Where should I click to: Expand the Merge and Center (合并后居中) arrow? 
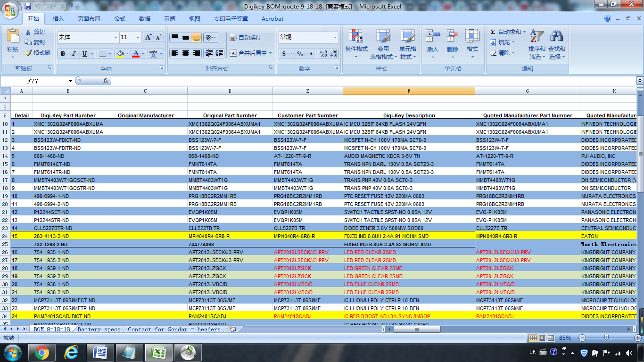271,53
